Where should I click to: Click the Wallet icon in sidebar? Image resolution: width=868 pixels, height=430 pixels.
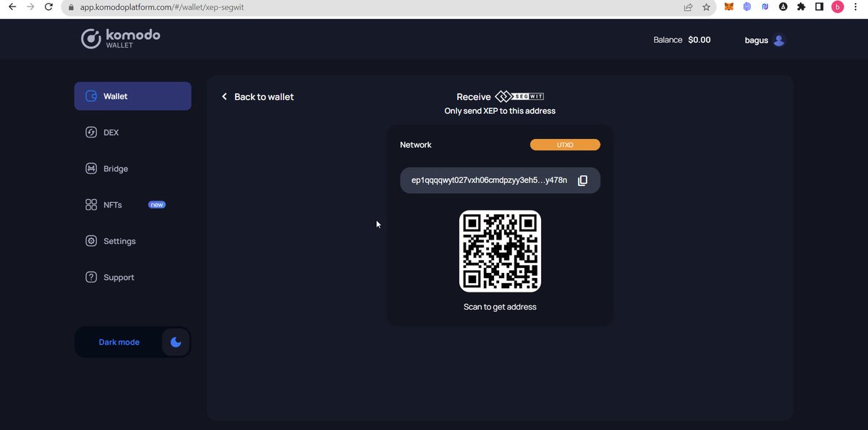coord(91,96)
